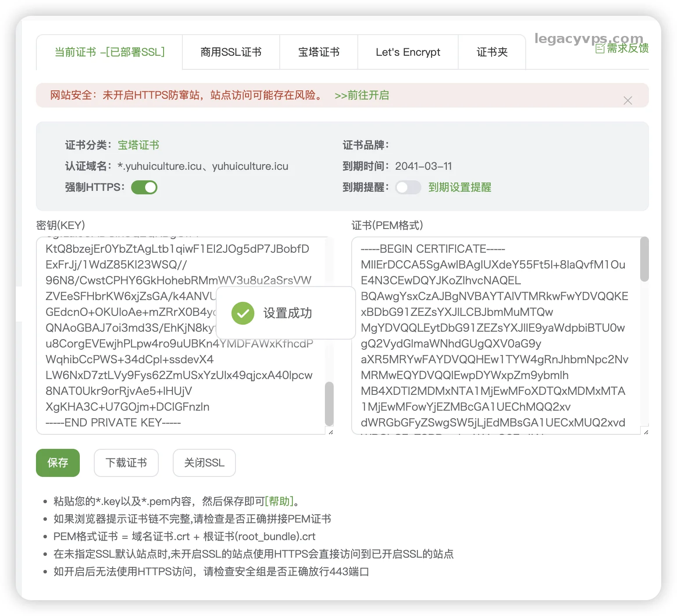Screen dimensions: 677x616
Task: Click the feedback edit icon (需求反馈)
Action: [600, 49]
